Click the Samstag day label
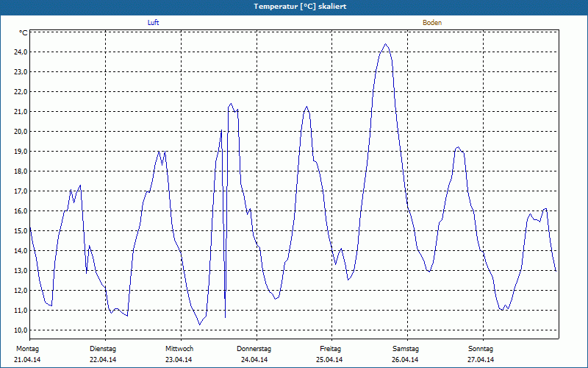This screenshot has height=368, width=588. pos(406,349)
